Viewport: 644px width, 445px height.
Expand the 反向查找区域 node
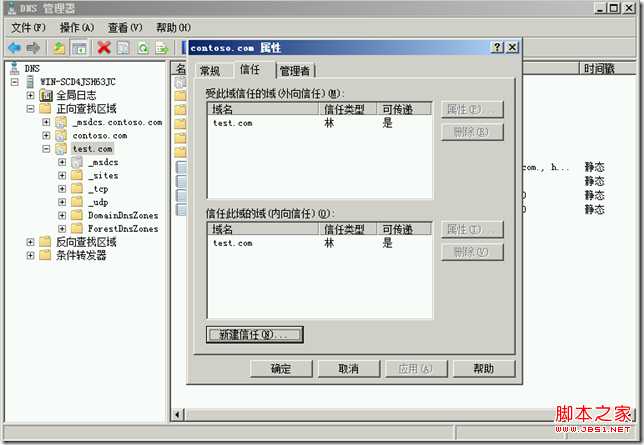30,242
